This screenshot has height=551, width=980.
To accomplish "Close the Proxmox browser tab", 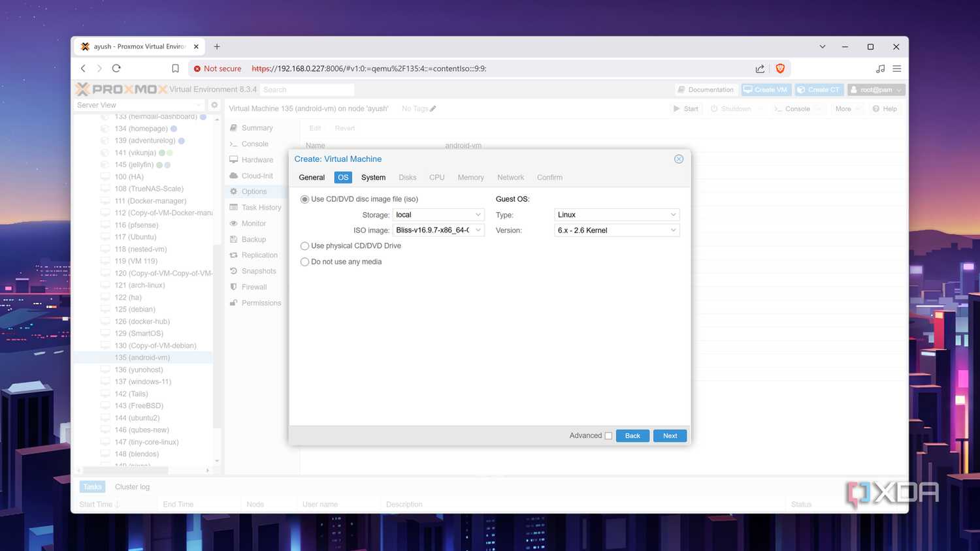I will [x=196, y=46].
